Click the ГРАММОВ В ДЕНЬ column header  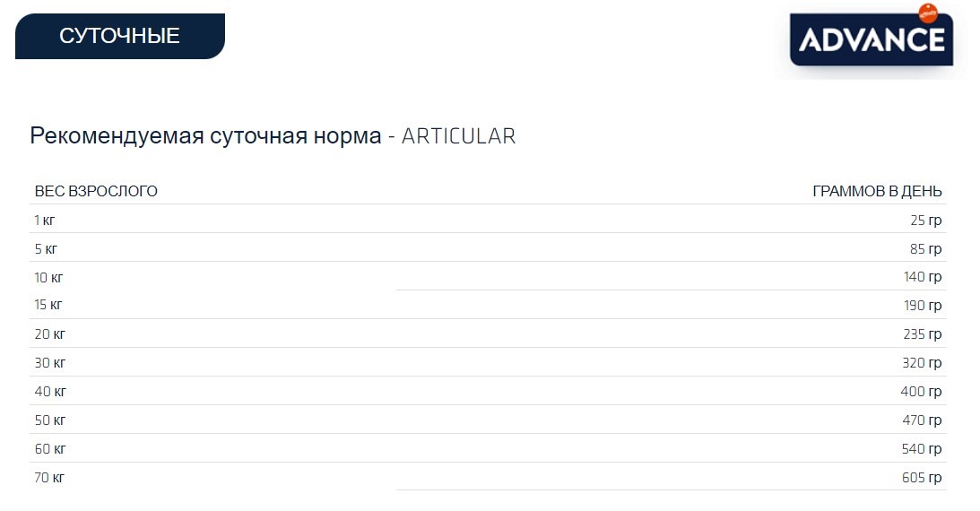pos(877,191)
